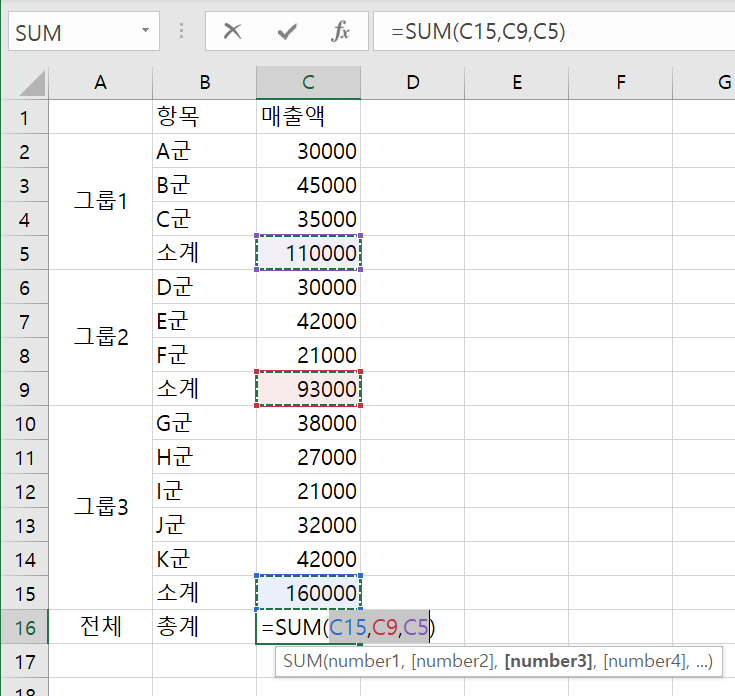Click the 그룹1 merged cell
The width and height of the screenshot is (735, 696).
[100, 202]
